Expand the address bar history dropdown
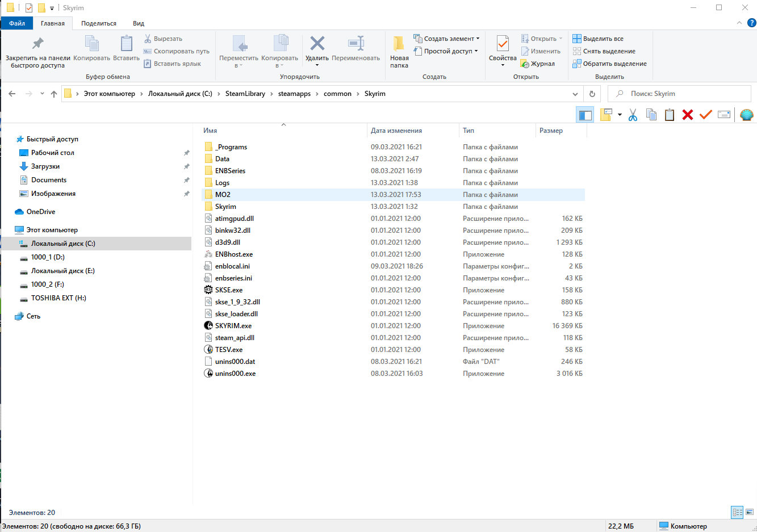757x532 pixels. click(575, 94)
